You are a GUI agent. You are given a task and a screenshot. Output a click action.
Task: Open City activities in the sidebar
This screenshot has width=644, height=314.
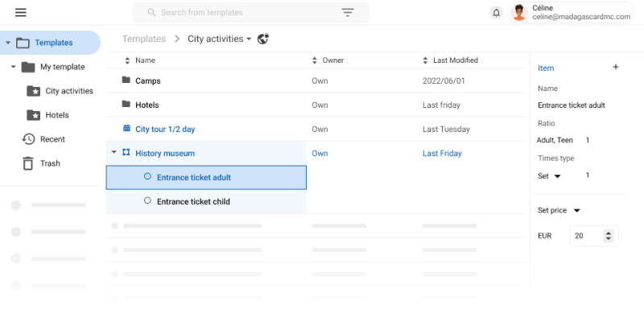[69, 91]
